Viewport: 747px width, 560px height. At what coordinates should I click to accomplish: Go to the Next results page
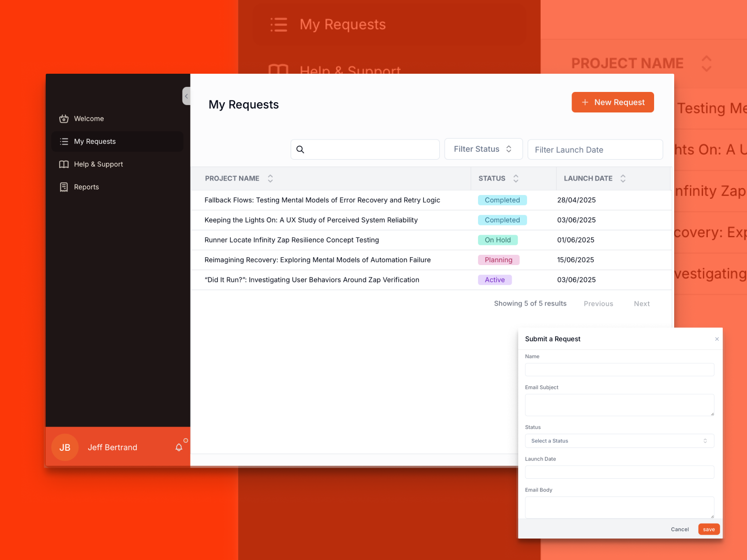point(641,304)
